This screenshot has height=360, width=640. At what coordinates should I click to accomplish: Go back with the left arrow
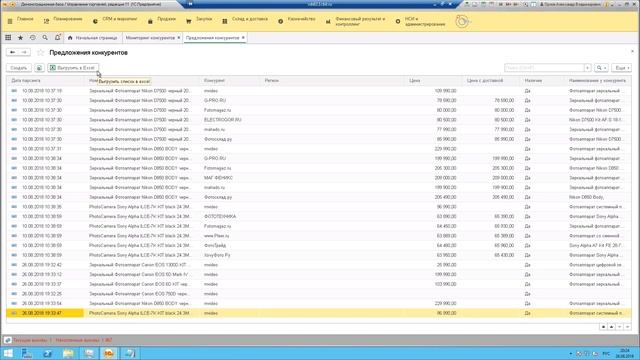pos(12,52)
